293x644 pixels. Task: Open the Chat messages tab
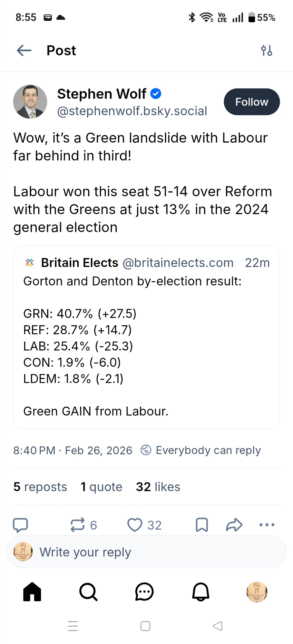(x=144, y=592)
